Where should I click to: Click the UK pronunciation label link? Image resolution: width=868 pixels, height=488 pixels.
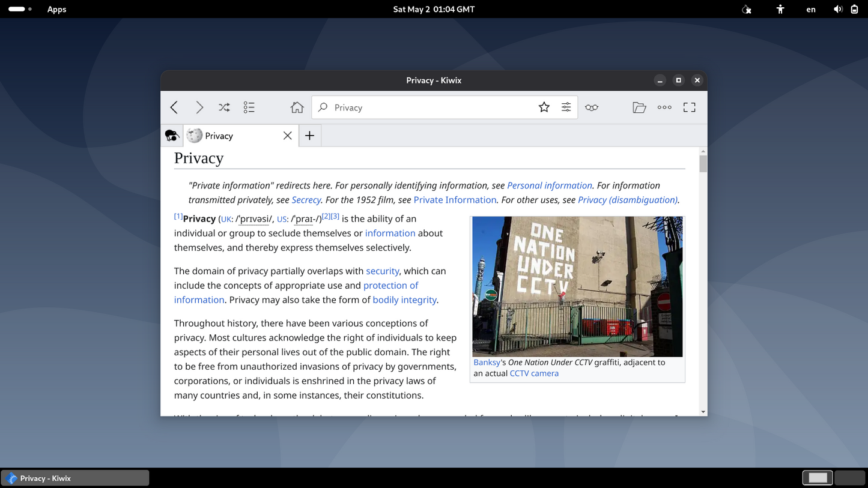tap(226, 220)
